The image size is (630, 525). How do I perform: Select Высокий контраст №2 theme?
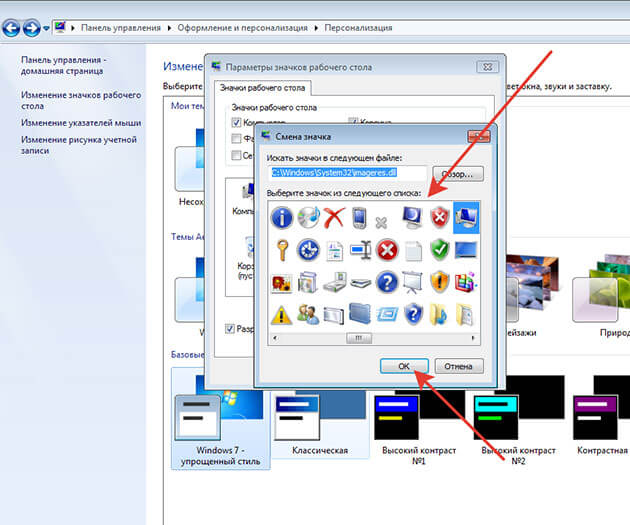tap(518, 420)
